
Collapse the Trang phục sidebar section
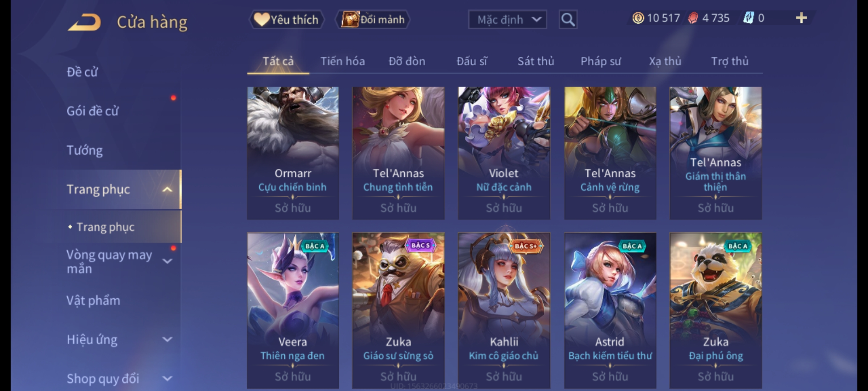(x=167, y=189)
